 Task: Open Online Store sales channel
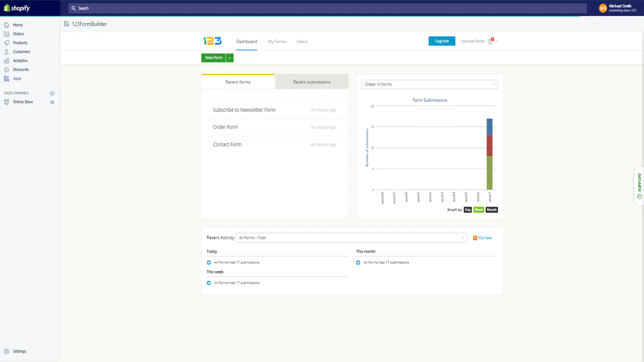coord(23,102)
